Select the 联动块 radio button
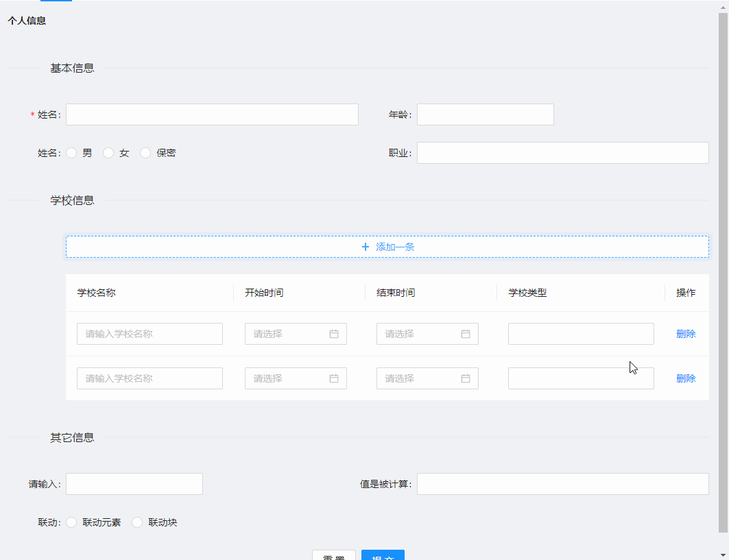 pos(137,522)
